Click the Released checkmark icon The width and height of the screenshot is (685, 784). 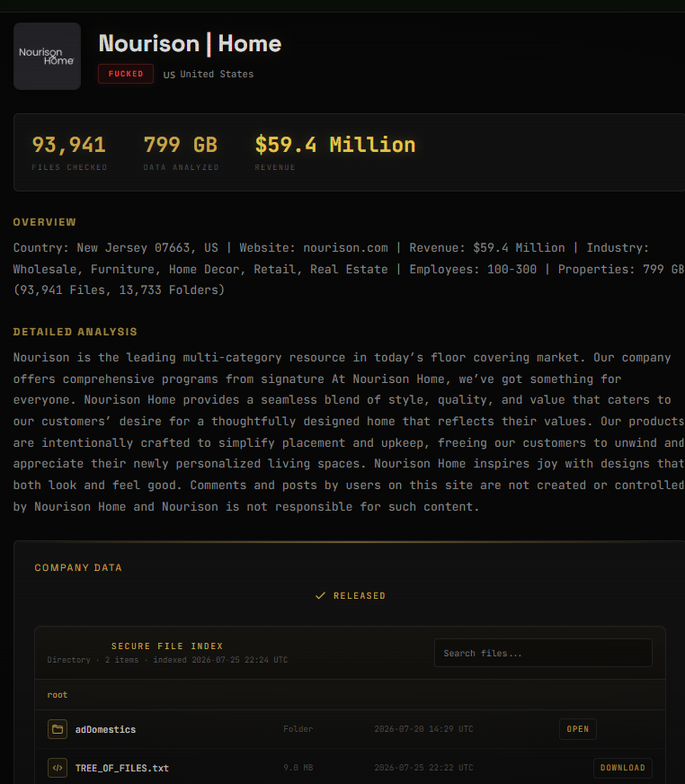click(x=321, y=595)
